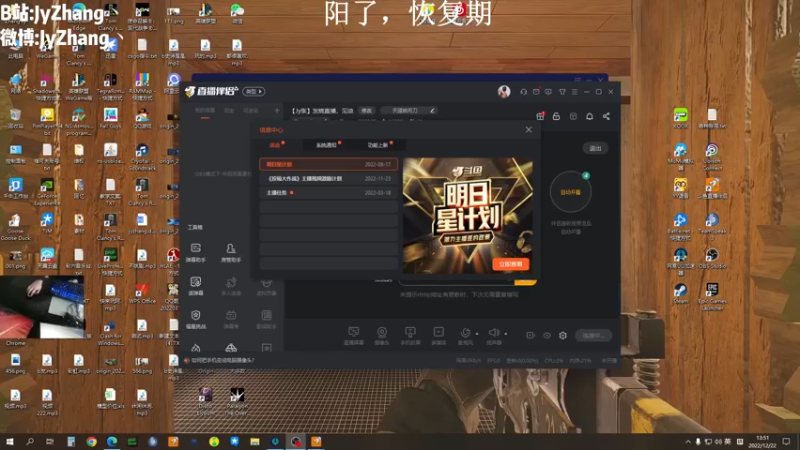Click the share icon
The width and height of the screenshot is (800, 450).
click(x=606, y=116)
